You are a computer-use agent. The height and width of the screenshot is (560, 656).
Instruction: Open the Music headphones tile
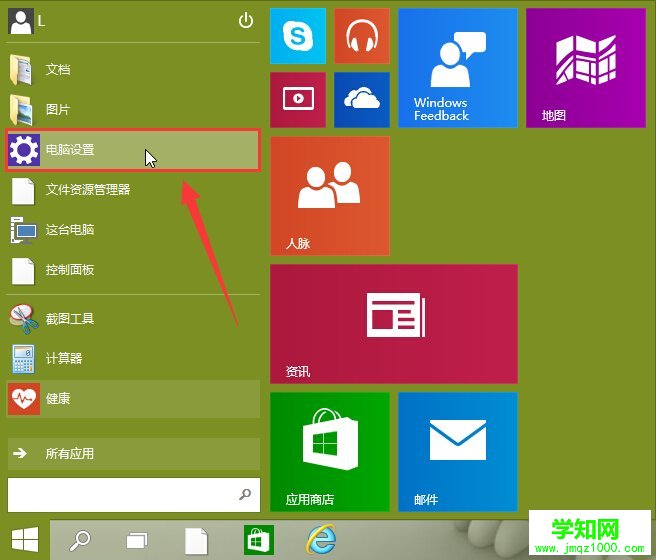coord(362,36)
